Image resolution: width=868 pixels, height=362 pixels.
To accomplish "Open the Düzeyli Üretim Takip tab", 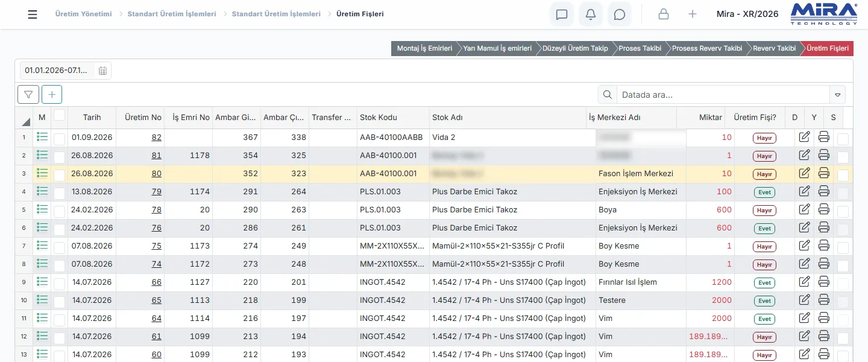I will tap(575, 48).
